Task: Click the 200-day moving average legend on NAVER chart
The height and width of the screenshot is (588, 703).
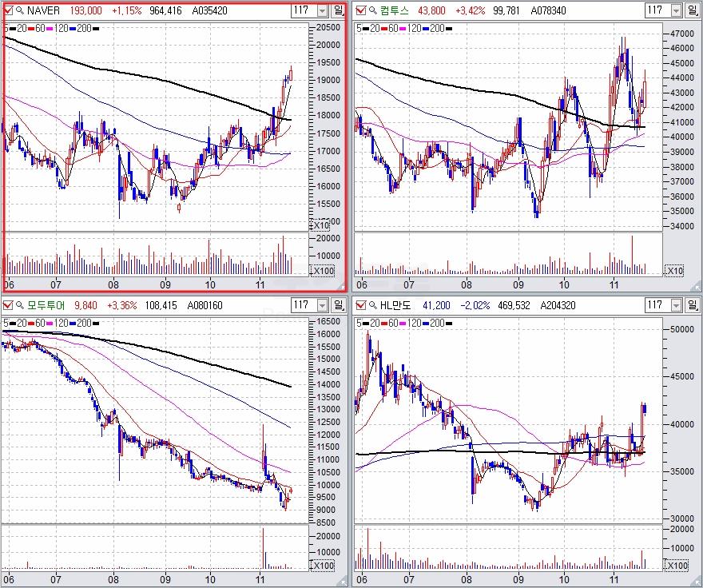Action: [81, 28]
